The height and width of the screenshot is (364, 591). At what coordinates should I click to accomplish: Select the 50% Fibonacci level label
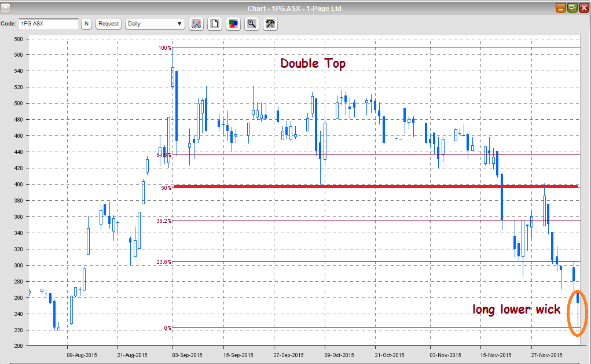tap(166, 187)
